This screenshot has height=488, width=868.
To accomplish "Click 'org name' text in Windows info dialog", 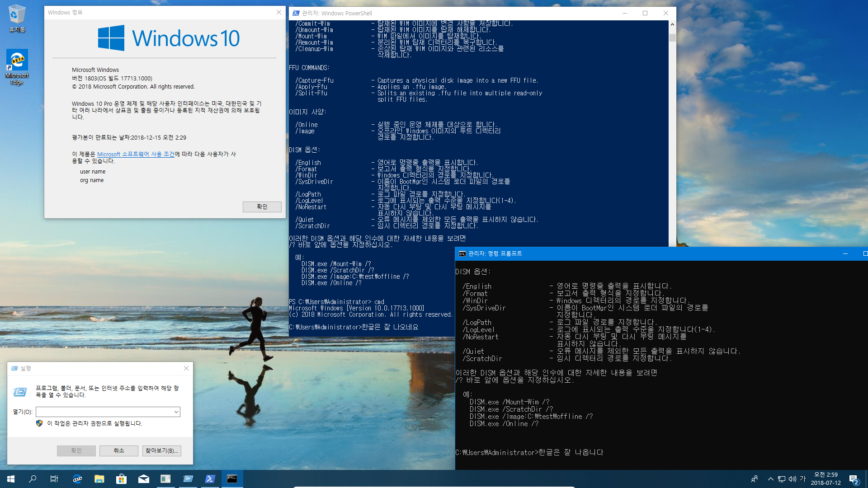I will click(92, 180).
